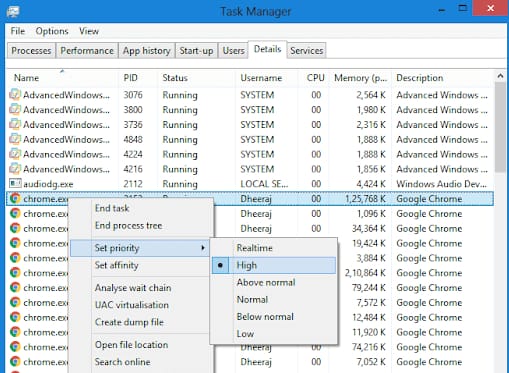
Task: Choose Create dump file
Action: pos(140,322)
